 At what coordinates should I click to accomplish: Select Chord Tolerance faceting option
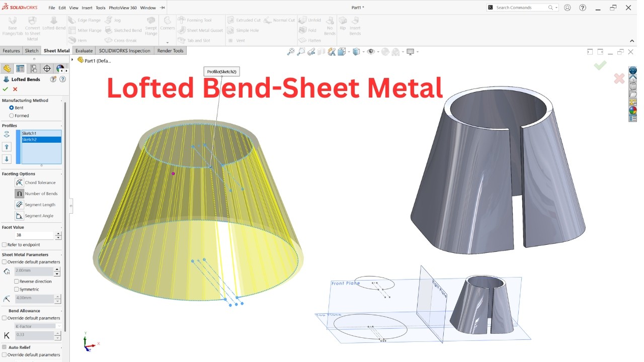(19, 183)
